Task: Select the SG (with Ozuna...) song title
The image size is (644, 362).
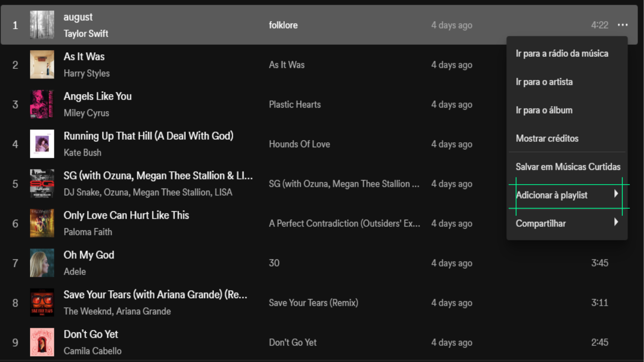Action: point(158,175)
